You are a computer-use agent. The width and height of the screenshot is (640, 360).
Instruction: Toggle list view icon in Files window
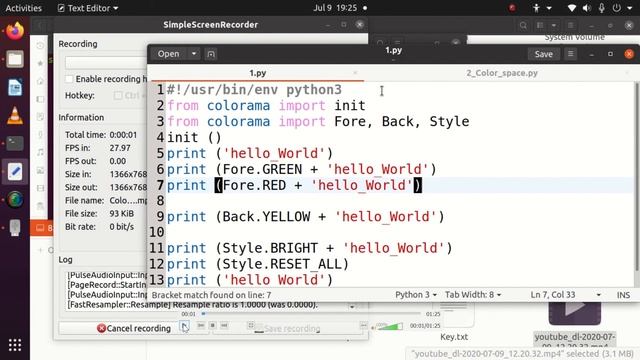[540, 25]
